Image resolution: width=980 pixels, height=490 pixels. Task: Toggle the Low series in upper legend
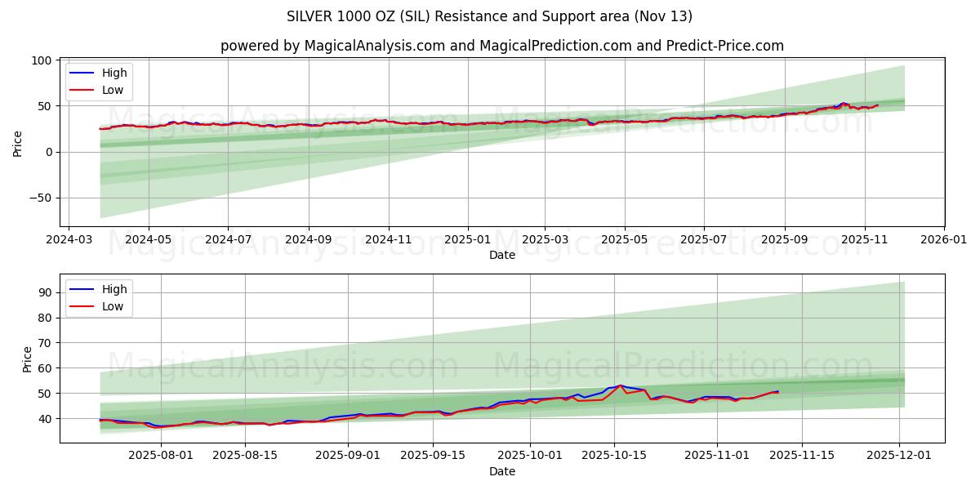[111, 90]
